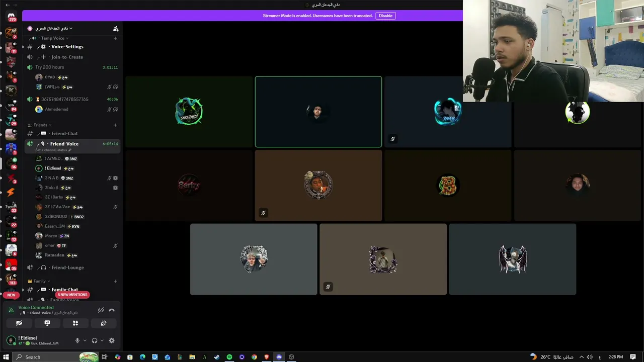The height and width of the screenshot is (362, 644).
Task: Open the ! Eldiesel user panel profile
Action: click(x=38, y=340)
